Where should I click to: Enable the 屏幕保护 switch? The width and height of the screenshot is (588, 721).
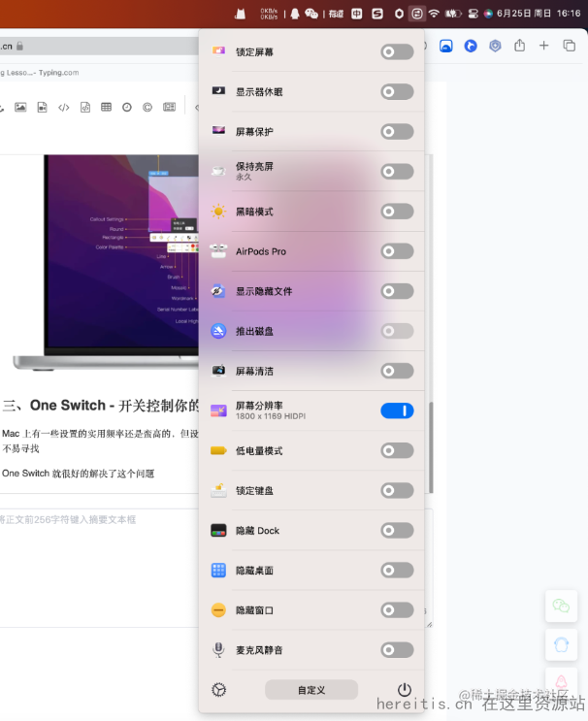tap(397, 132)
